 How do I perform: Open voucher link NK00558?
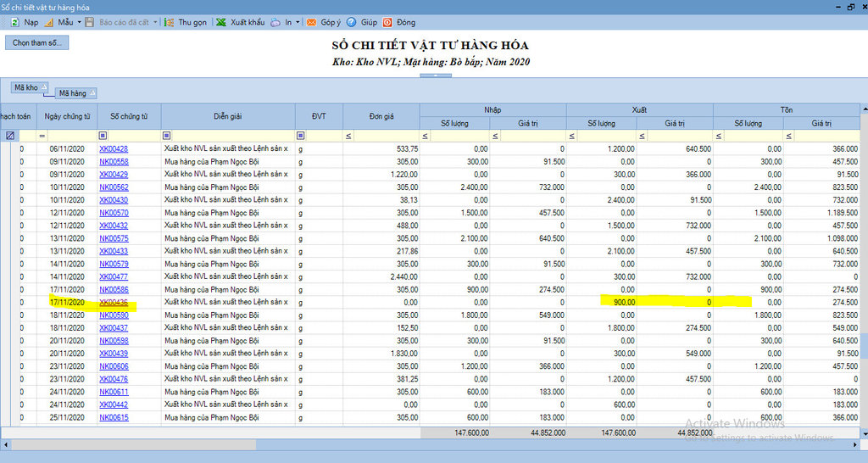click(x=114, y=162)
